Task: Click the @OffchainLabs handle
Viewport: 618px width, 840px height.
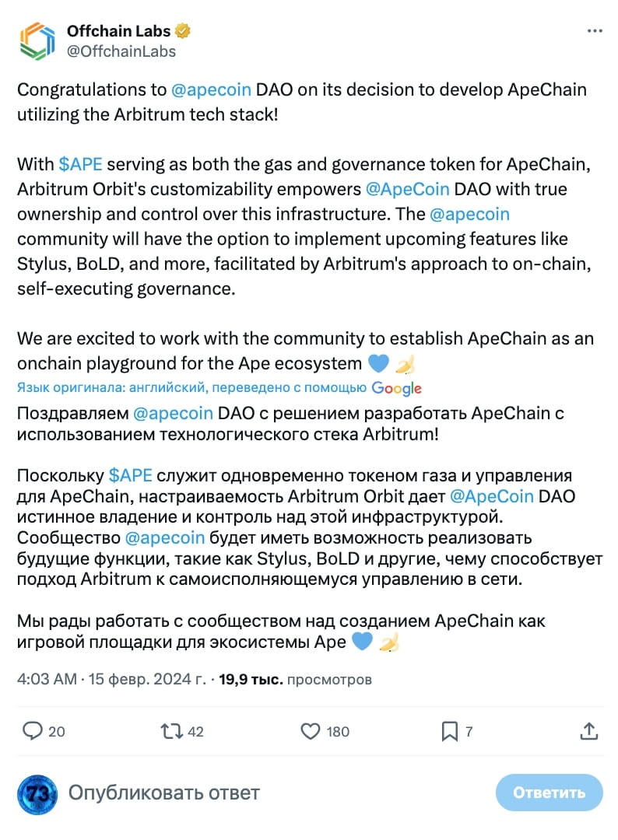Action: point(123,52)
